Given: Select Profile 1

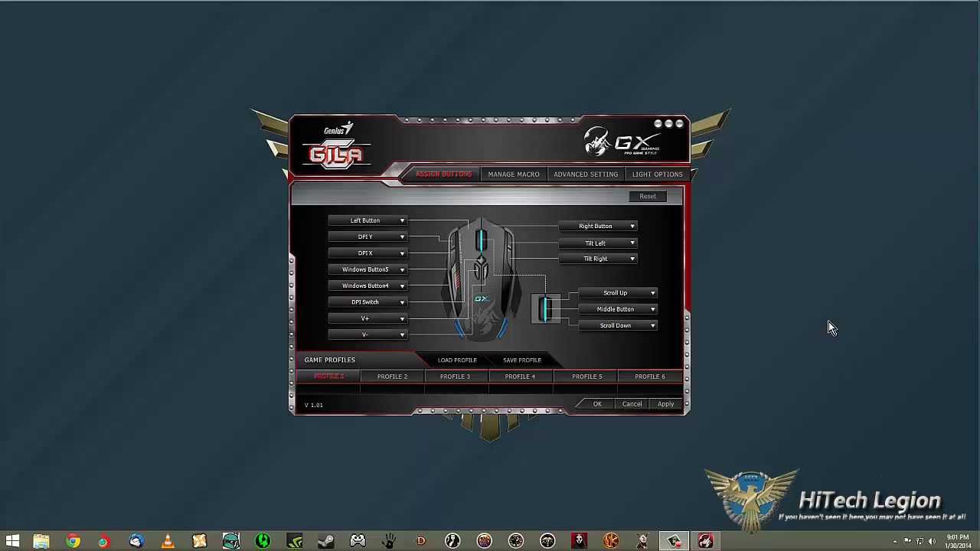Looking at the screenshot, I should coord(328,377).
